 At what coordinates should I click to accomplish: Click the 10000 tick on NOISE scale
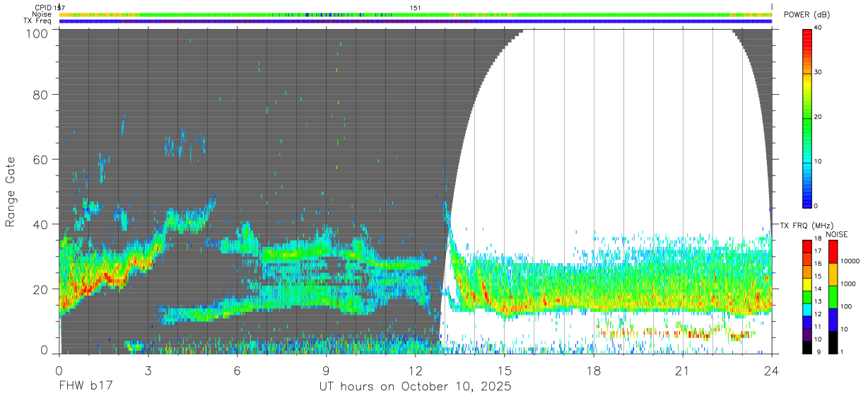pyautogui.click(x=850, y=262)
